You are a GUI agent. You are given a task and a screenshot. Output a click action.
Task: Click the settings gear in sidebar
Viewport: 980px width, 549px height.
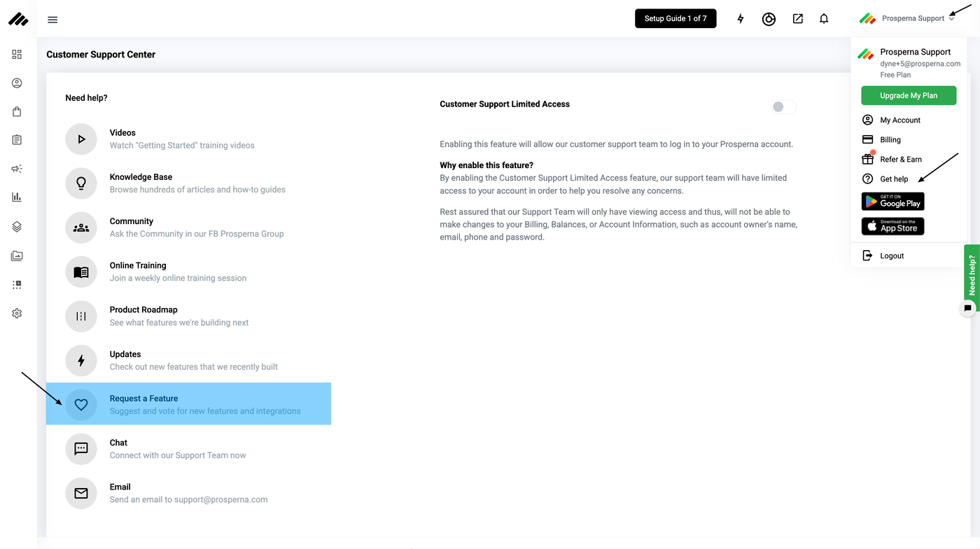(17, 314)
